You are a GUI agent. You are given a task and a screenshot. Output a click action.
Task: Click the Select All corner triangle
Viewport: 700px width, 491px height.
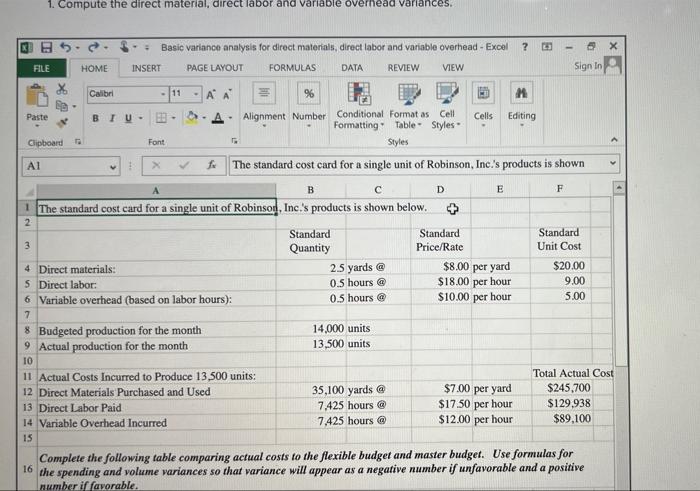29,192
